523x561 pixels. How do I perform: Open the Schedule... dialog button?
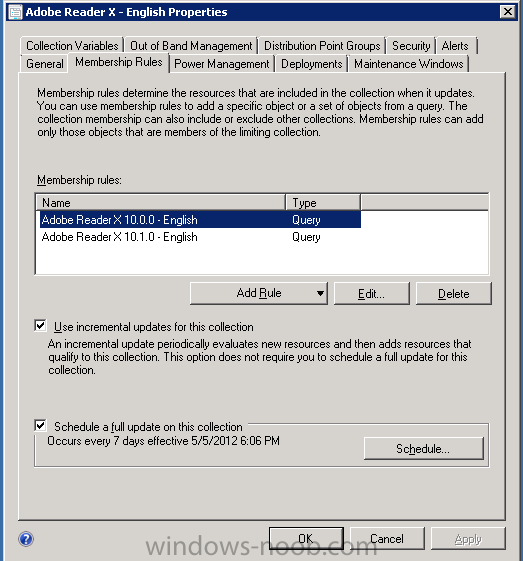point(423,449)
